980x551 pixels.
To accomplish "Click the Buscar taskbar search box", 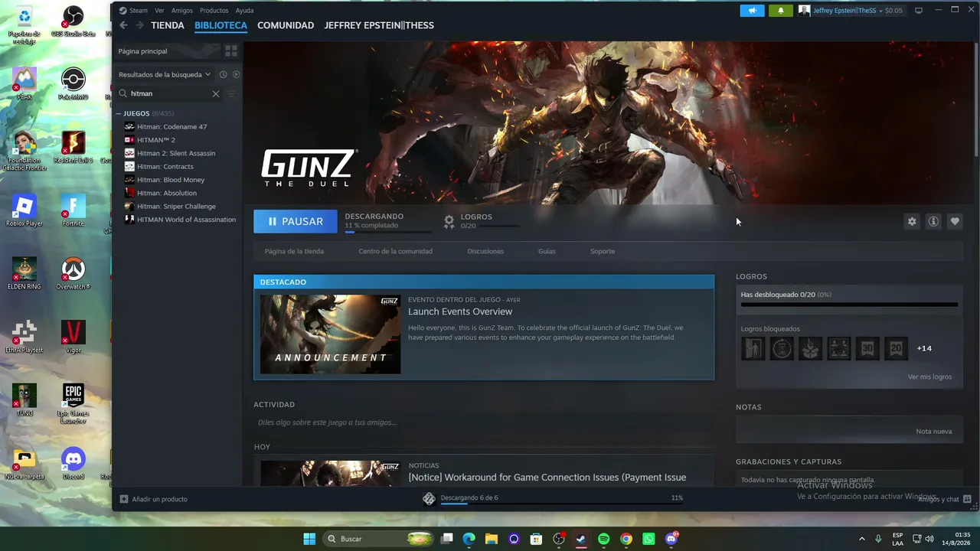I will pos(380,539).
